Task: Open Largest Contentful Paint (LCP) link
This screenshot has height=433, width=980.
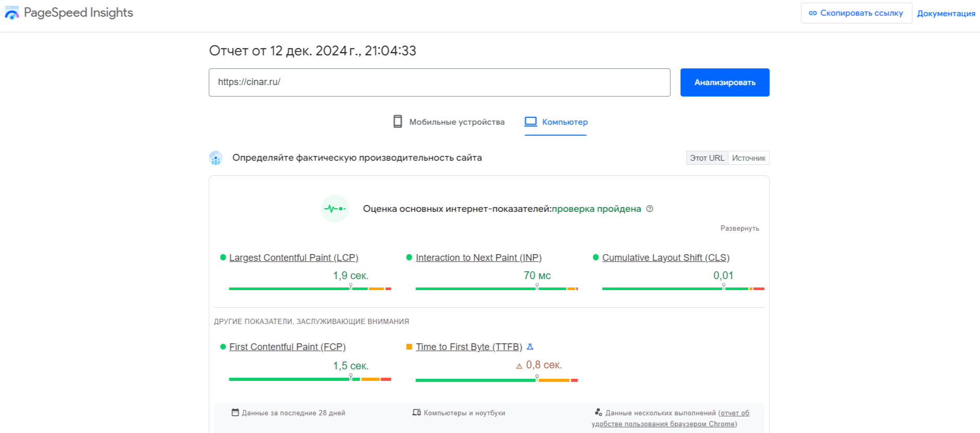Action: (293, 258)
